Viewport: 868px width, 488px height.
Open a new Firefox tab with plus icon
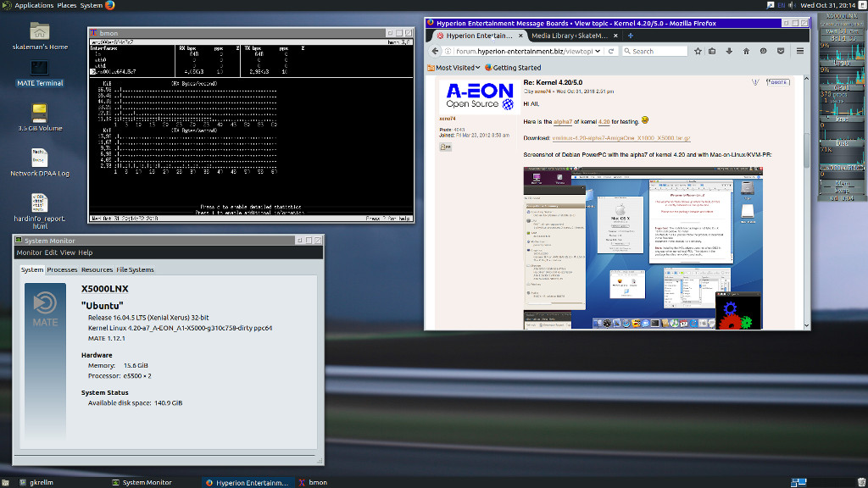pyautogui.click(x=630, y=36)
